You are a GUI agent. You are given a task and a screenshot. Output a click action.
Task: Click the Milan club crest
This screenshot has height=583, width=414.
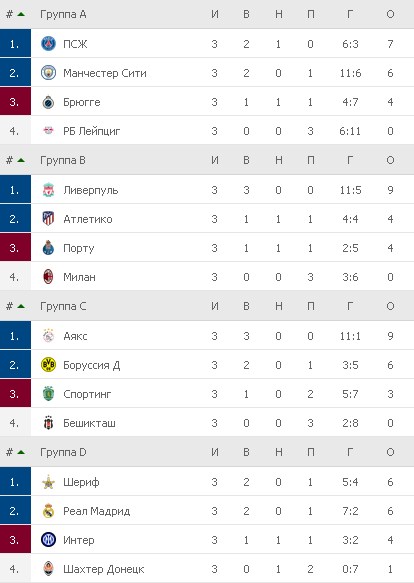[48, 277]
